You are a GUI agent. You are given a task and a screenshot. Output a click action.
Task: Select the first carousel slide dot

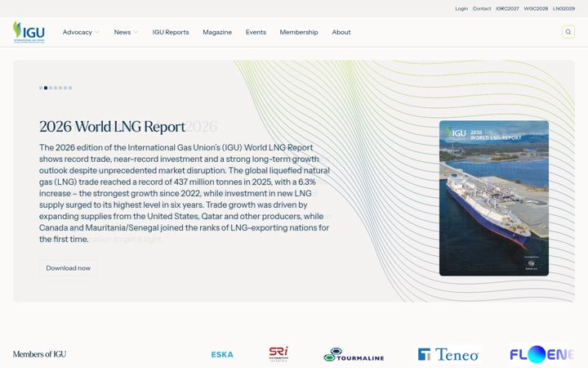41,88
